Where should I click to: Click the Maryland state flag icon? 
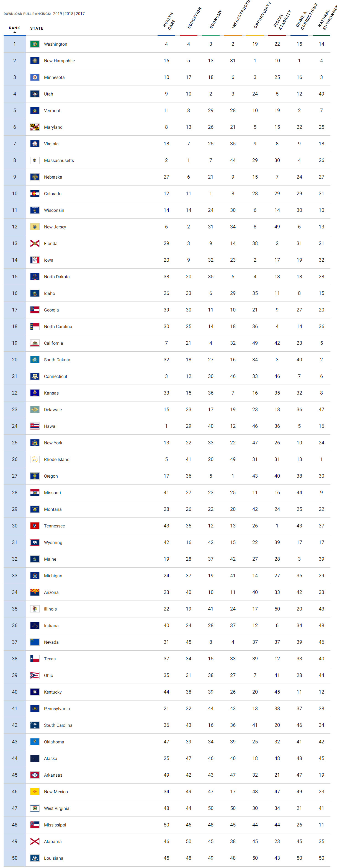click(x=35, y=127)
